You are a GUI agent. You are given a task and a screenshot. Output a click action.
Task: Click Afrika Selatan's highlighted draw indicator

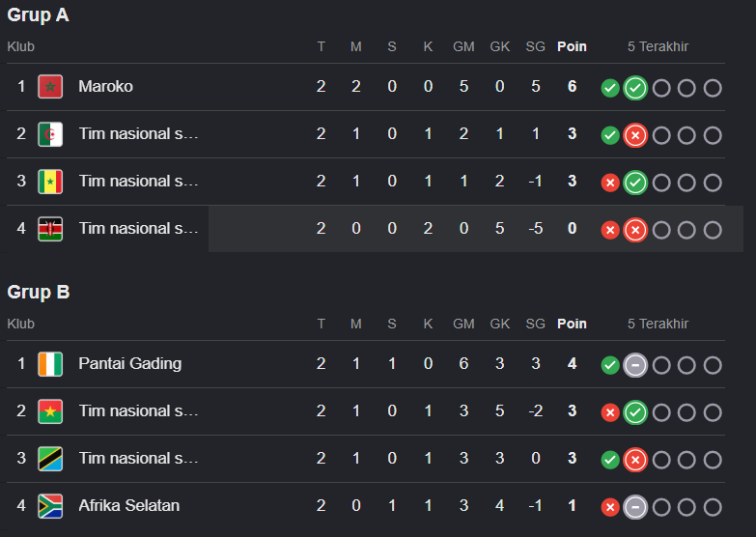coord(635,507)
